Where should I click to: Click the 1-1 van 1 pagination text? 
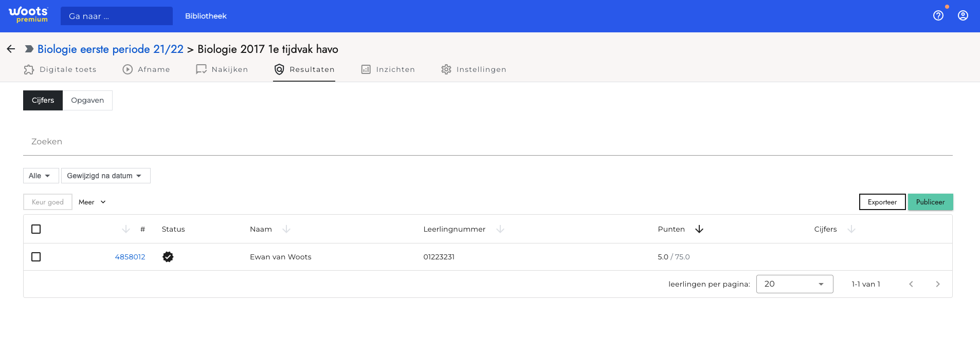click(x=866, y=284)
